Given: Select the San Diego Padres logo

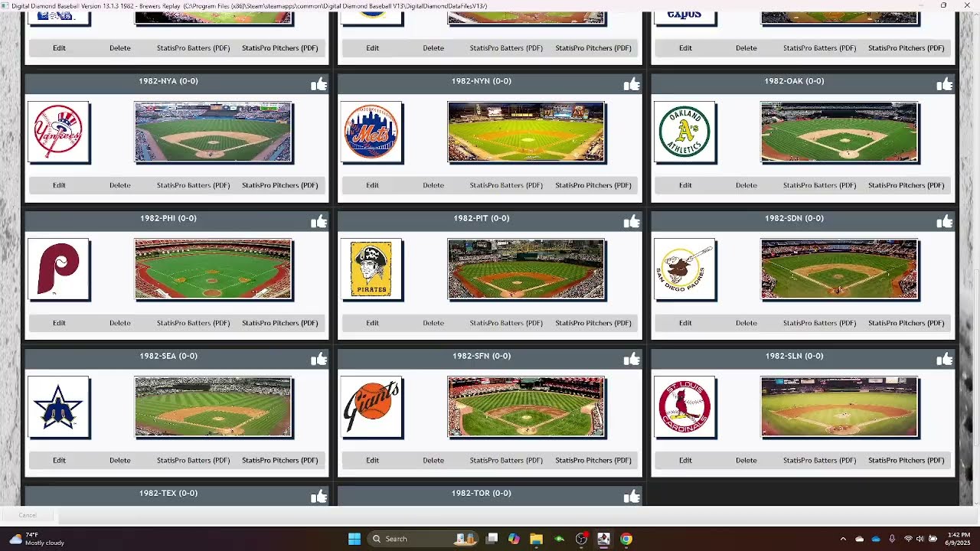Looking at the screenshot, I should (x=684, y=269).
